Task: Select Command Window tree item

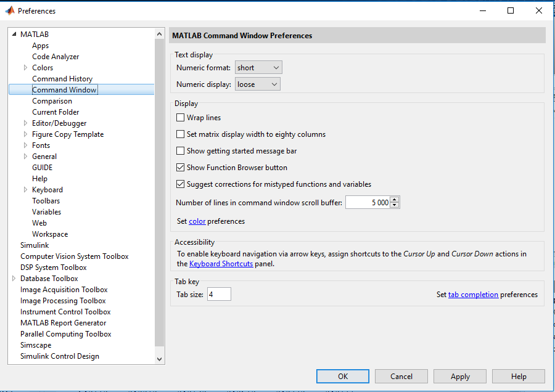Action: 64,90
